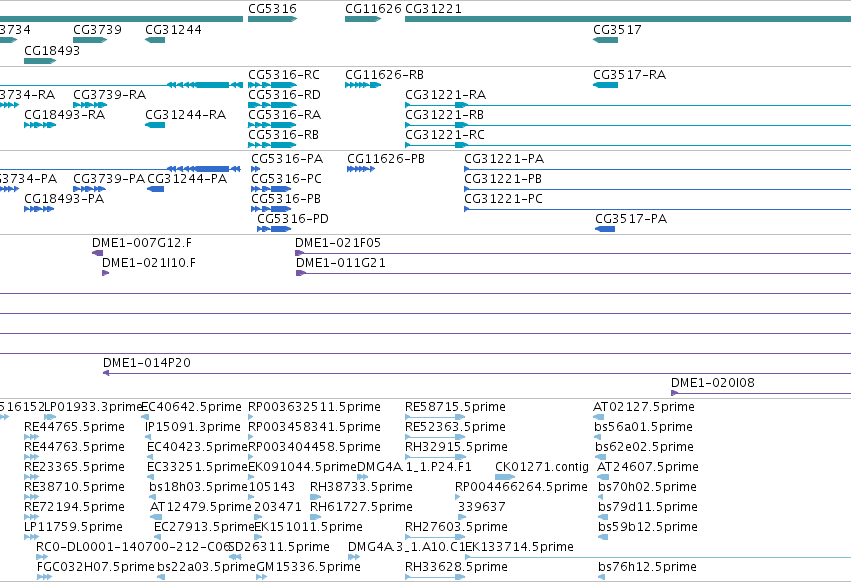Click EST AT02127.5prime label
The width and height of the screenshot is (851, 582).
coord(644,407)
